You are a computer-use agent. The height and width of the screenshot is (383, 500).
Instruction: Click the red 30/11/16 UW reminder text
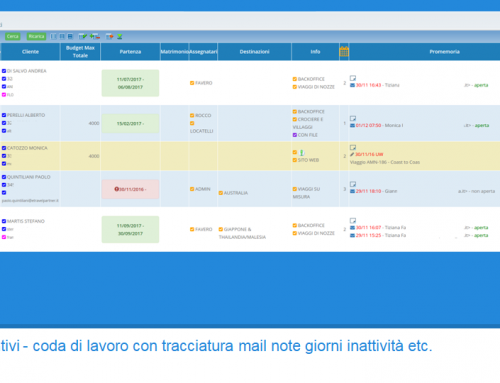click(369, 154)
